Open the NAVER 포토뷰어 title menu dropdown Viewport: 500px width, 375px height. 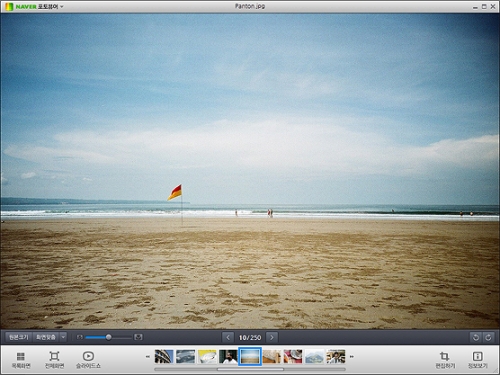click(62, 7)
